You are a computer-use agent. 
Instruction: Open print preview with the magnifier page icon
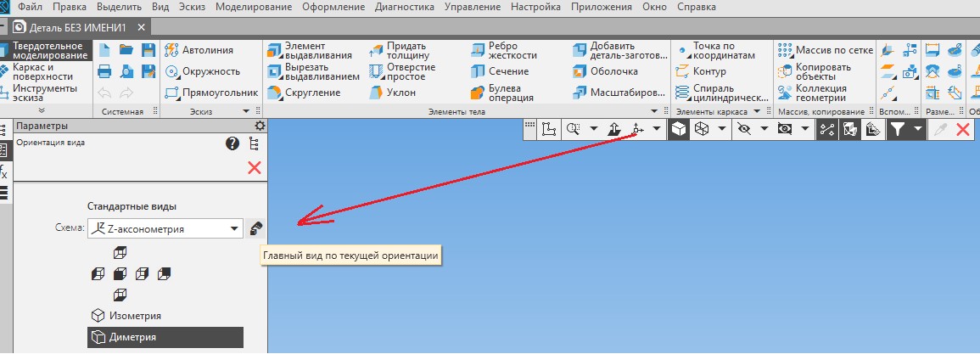click(x=126, y=71)
